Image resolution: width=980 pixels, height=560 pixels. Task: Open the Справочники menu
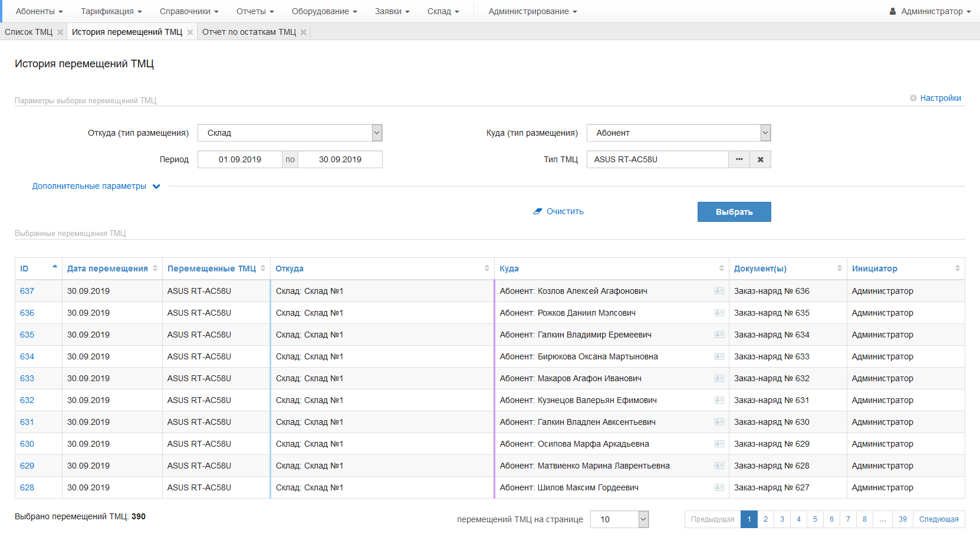189,11
